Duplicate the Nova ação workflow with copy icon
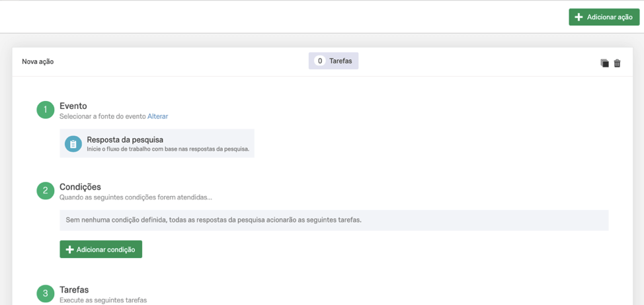This screenshot has height=305, width=644. pyautogui.click(x=604, y=63)
